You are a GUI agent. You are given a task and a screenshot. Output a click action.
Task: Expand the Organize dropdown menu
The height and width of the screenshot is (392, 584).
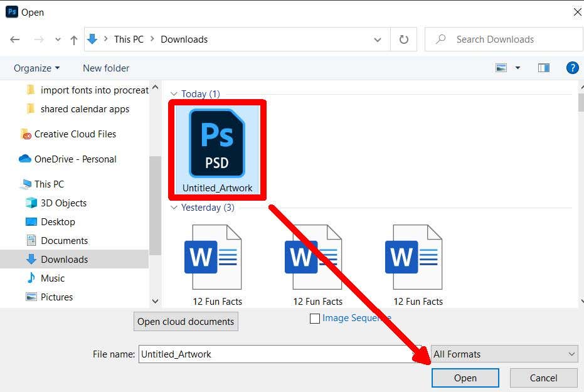click(36, 68)
